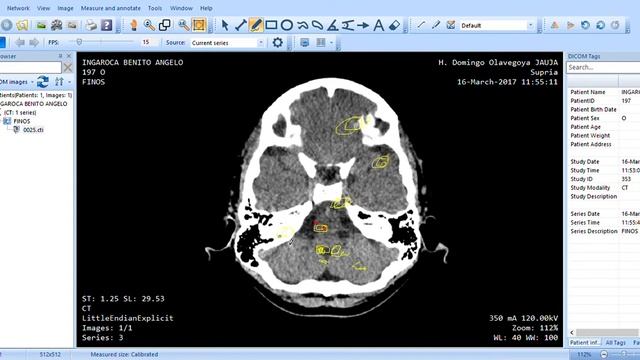The height and width of the screenshot is (360, 640).
Task: Select the eraser tool
Action: 394,25
